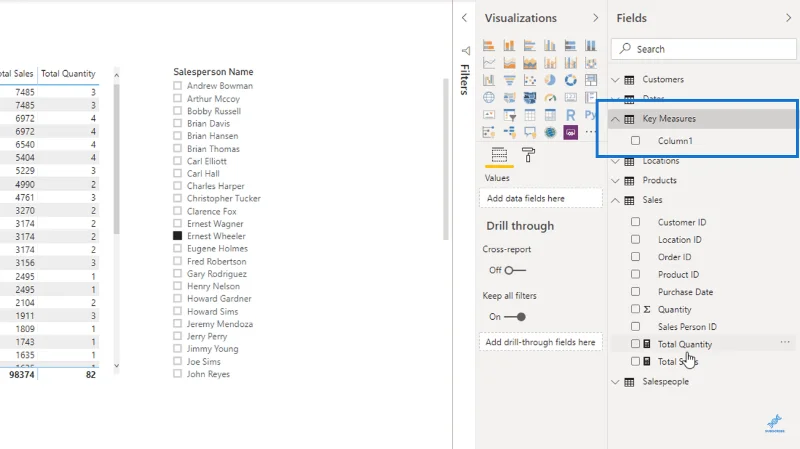Uncheck Ernest Wheeler in the slicer
Viewport: 800px width, 449px height.
(x=178, y=236)
